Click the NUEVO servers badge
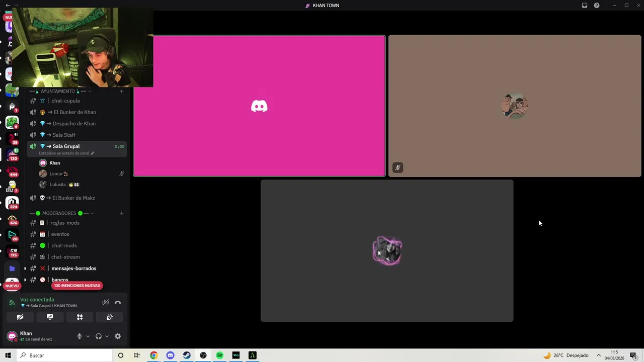Screen dimensions: 644x362 pos(12,286)
